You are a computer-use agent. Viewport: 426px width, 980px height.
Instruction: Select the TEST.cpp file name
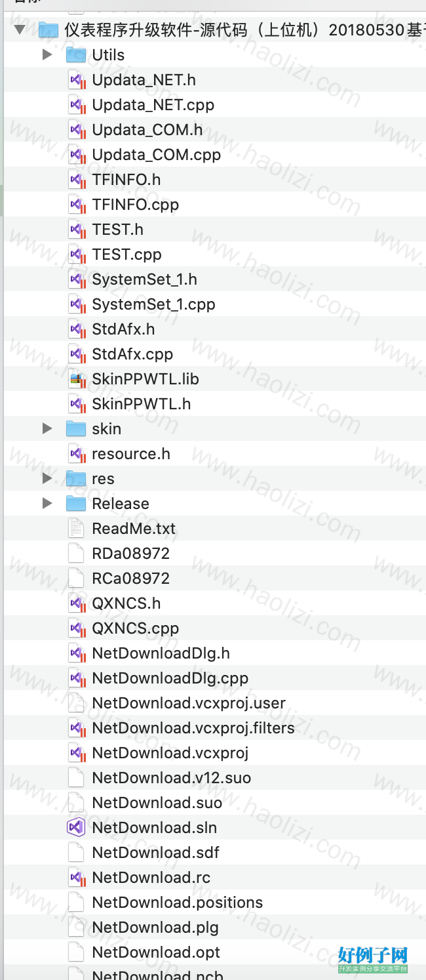click(x=126, y=255)
